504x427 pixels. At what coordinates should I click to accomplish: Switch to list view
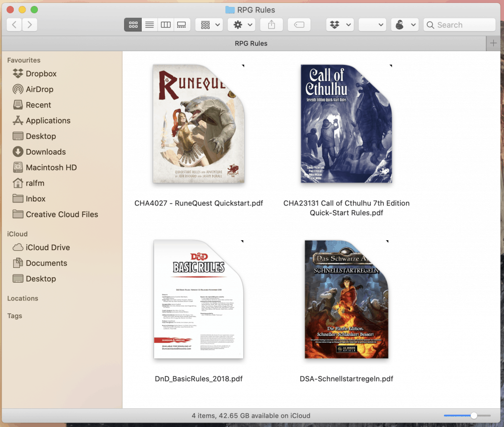click(150, 25)
